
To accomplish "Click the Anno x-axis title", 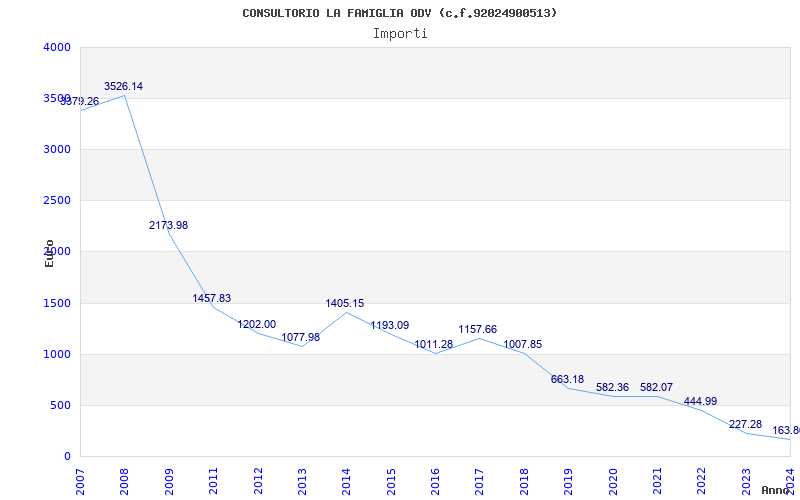I will 774,490.
